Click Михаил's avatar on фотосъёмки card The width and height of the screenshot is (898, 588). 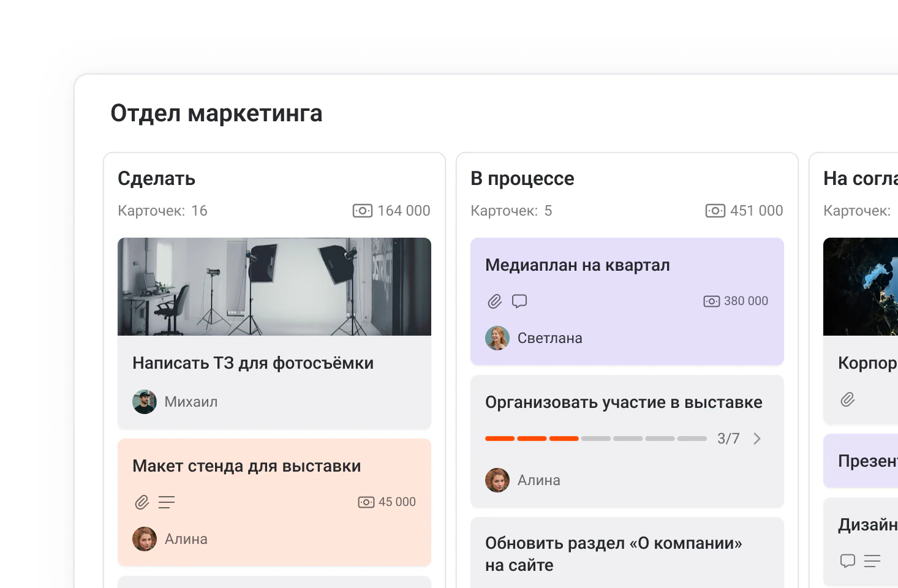click(145, 402)
